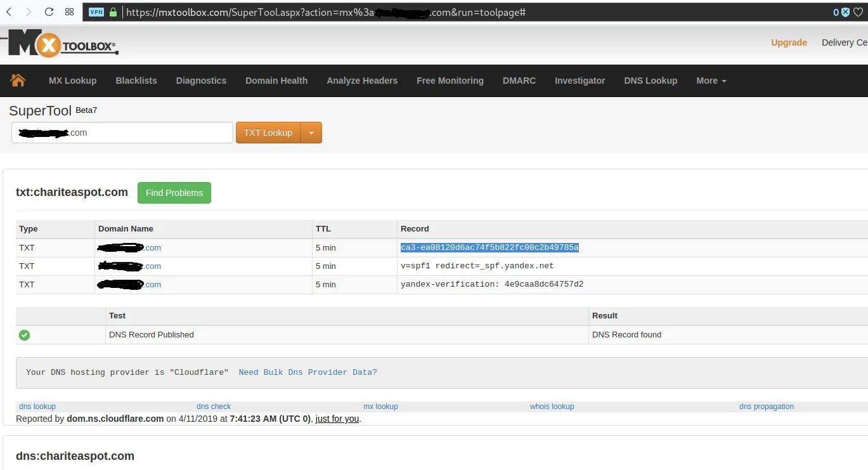Click the txt:chariteaspot.com heading

72,192
